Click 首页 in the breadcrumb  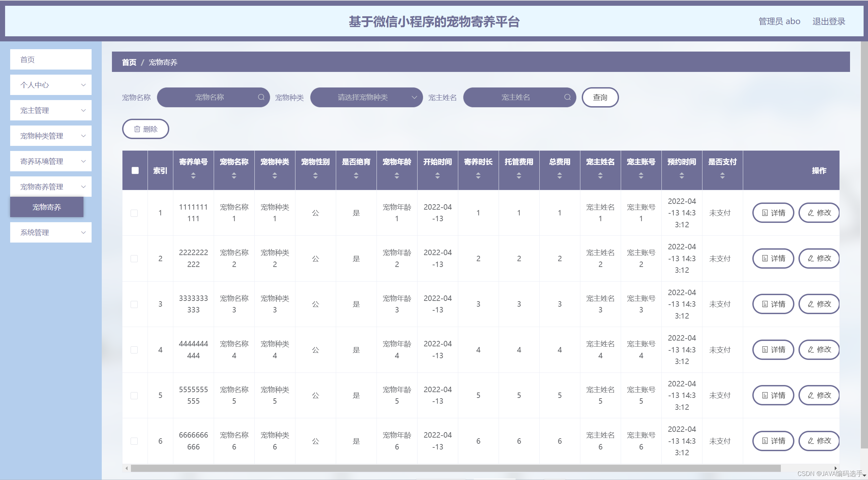coord(129,62)
